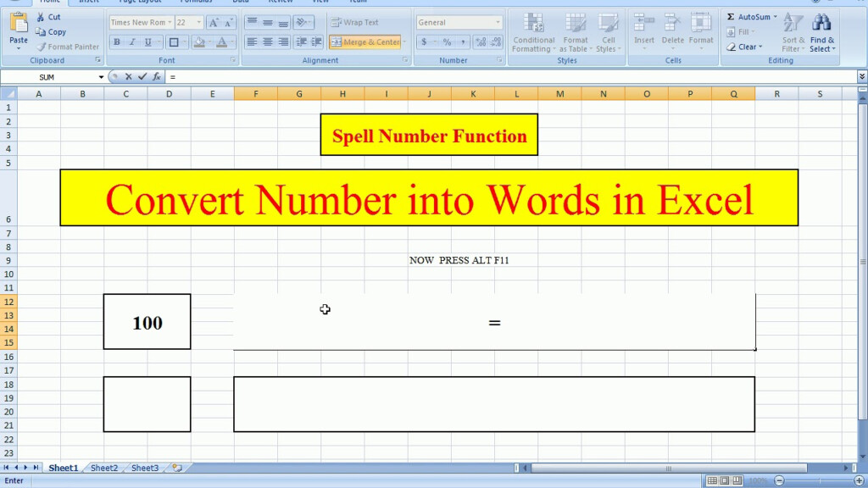Align text right
868x488 pixels.
[x=283, y=42]
